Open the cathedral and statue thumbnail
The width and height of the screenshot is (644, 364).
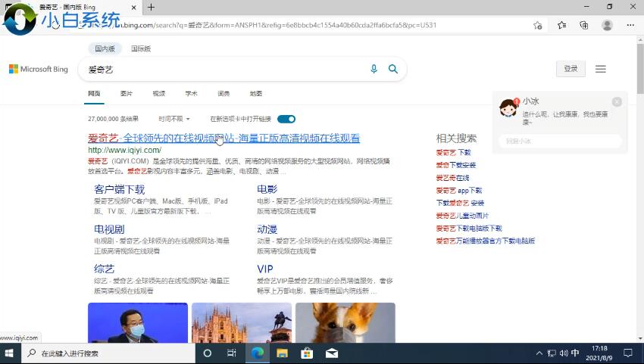(242, 322)
